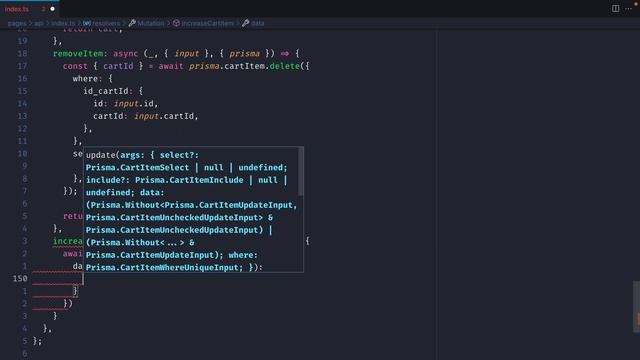Click the 'id_cartId: {' line
This screenshot has width=640, height=360.
click(x=113, y=91)
